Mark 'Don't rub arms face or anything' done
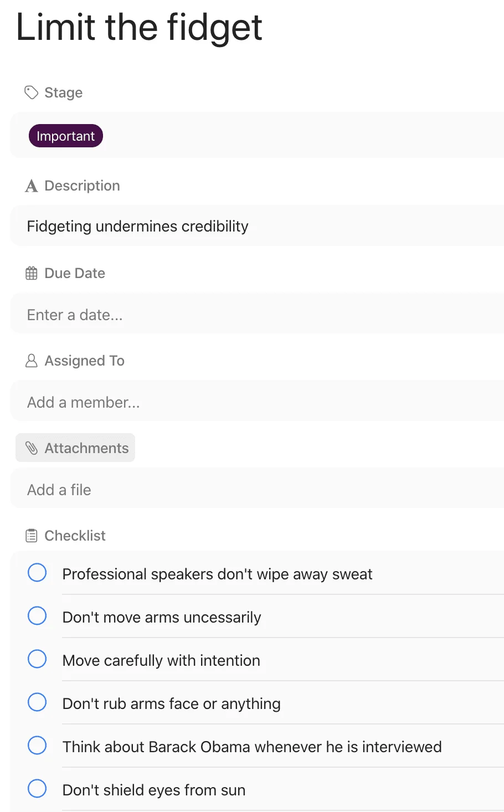504x812 pixels. (37, 702)
